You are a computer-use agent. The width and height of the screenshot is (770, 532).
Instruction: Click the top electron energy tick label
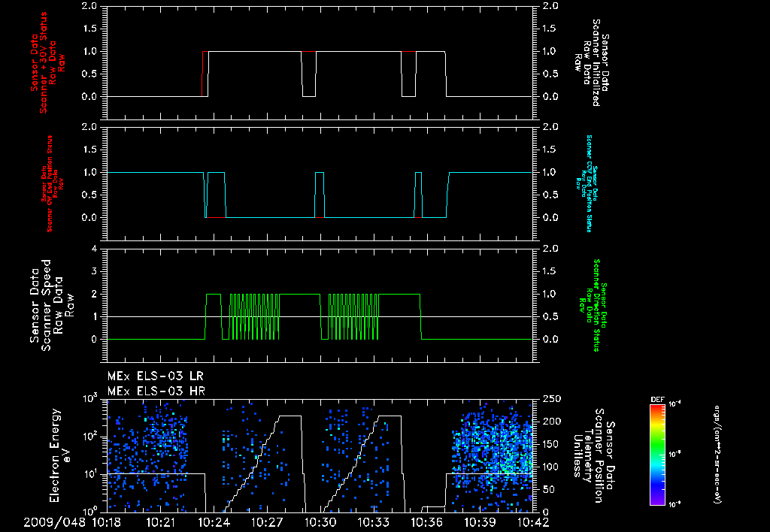point(89,398)
